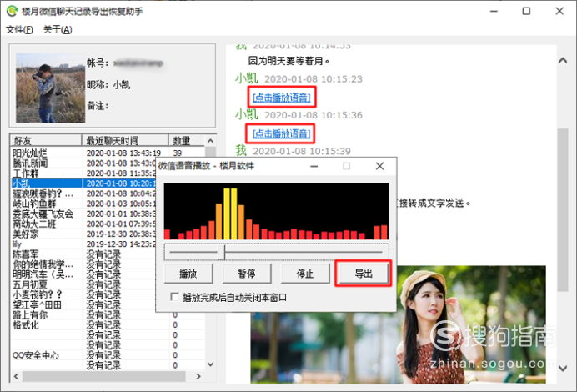Image resolution: width=577 pixels, height=392 pixels.
Task: Click the voice playback progress slider handle
Action: tap(223, 252)
